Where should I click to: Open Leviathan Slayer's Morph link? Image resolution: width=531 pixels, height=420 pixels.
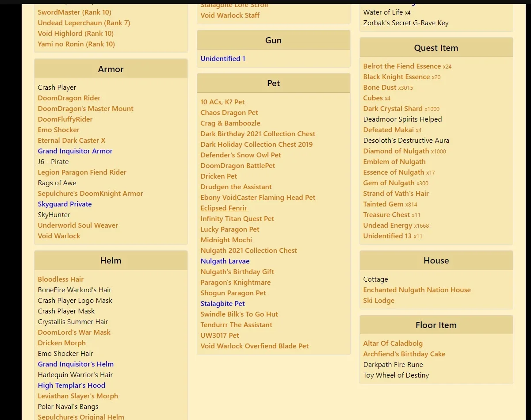78,396
